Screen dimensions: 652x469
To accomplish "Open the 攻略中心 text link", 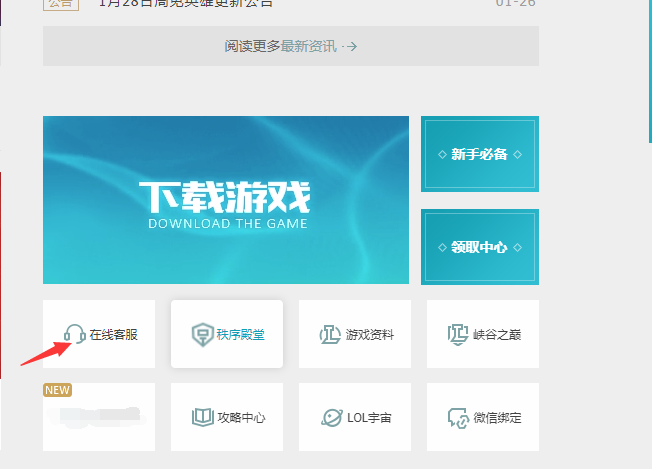I will tap(241, 417).
